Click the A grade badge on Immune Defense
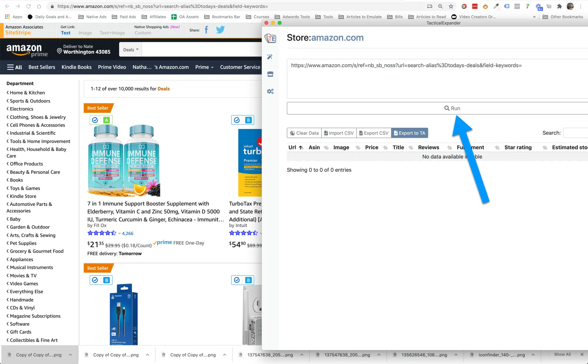The image size is (588, 364). click(107, 120)
